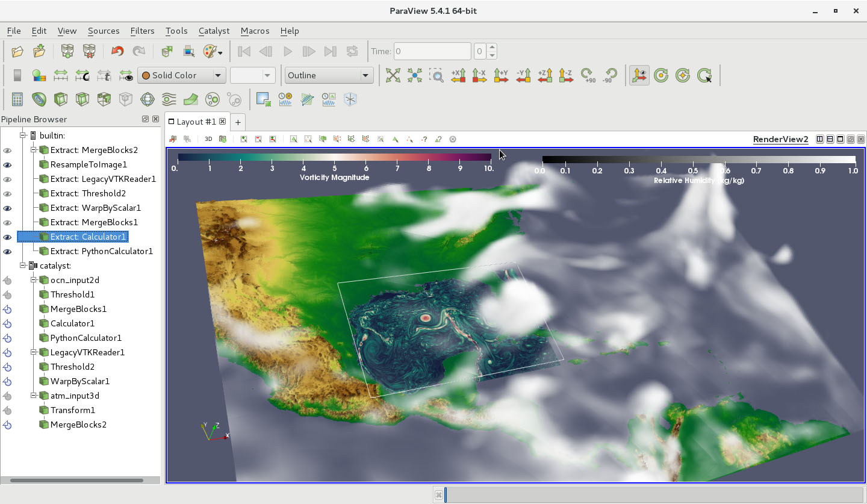
Task: Collapse the catalyst: tree node
Action: coord(23,266)
